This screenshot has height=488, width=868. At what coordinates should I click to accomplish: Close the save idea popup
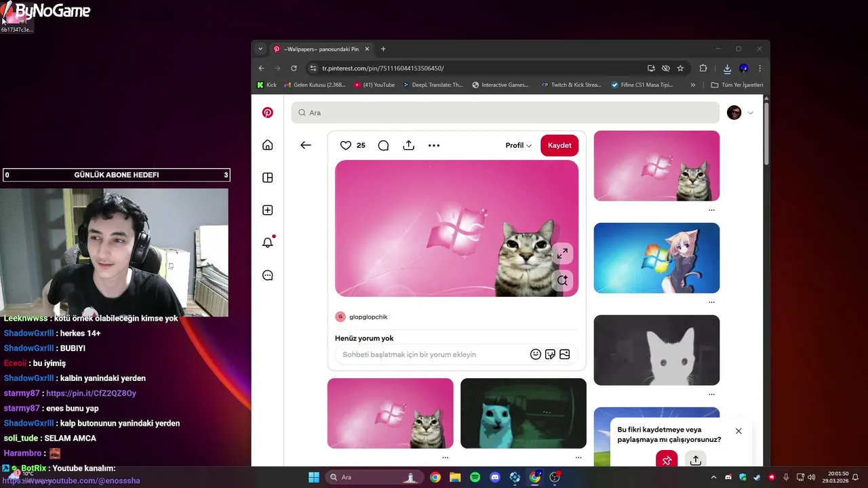tap(738, 431)
